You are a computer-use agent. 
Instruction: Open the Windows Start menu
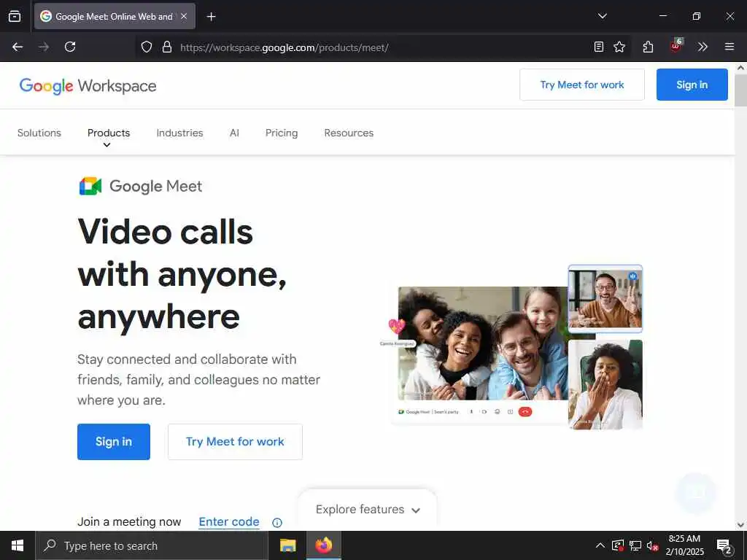pos(18,545)
